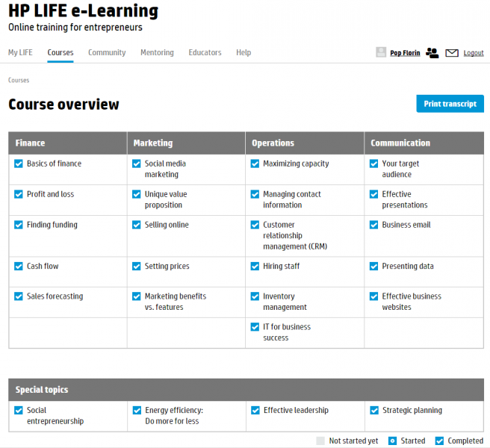Switch to the Community tab
Screen dimensions: 490x448
pos(107,52)
